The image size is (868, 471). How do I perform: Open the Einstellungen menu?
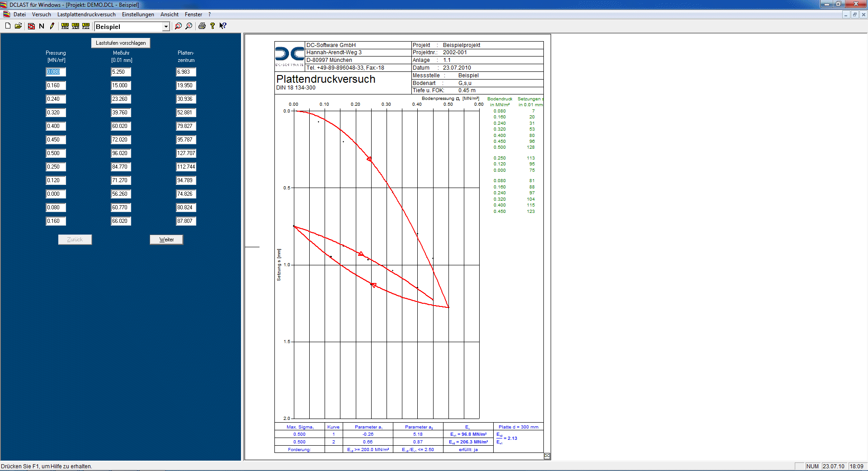pos(138,14)
